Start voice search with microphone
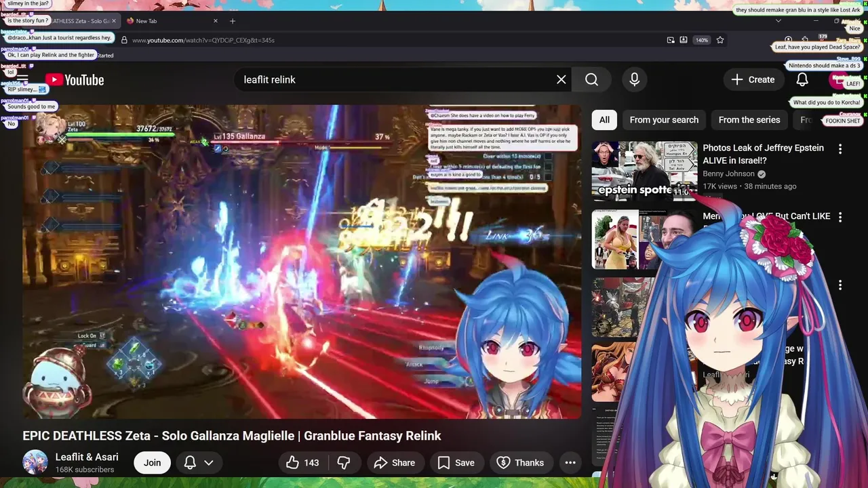The image size is (868, 488). [634, 79]
